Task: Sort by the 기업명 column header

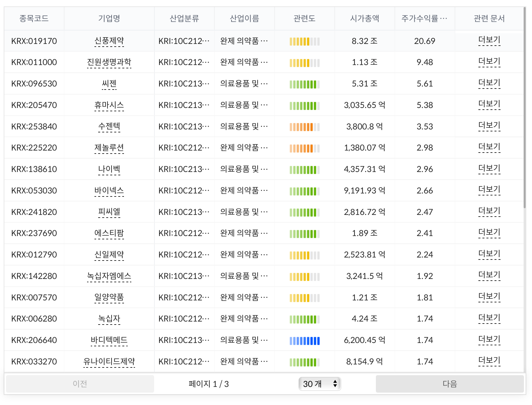Action: click(109, 18)
